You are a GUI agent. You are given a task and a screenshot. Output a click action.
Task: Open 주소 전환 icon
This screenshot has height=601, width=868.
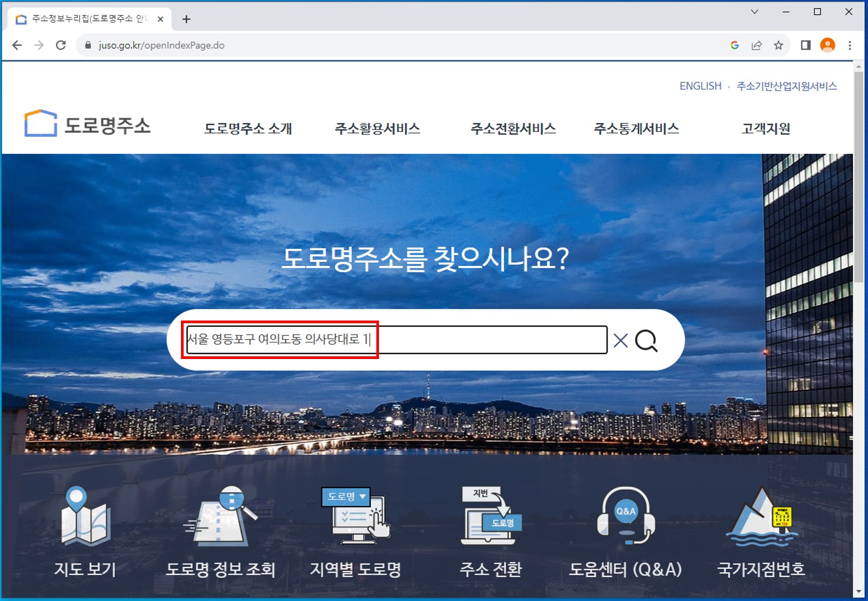coord(491,516)
